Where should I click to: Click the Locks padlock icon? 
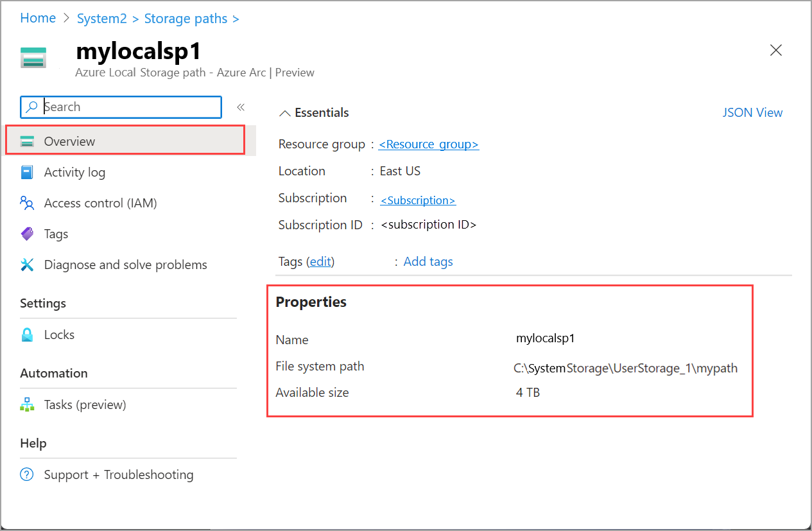tap(27, 335)
